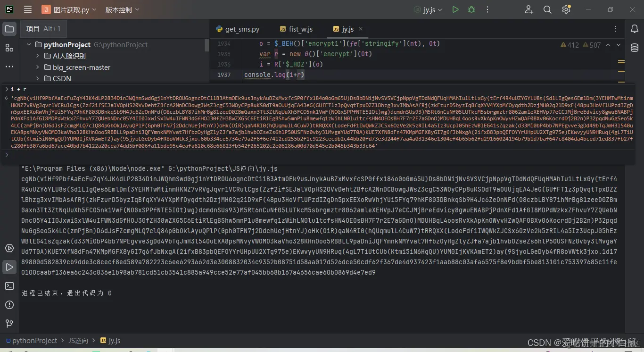
Task: Open the Notifications bell
Action: tap(635, 29)
